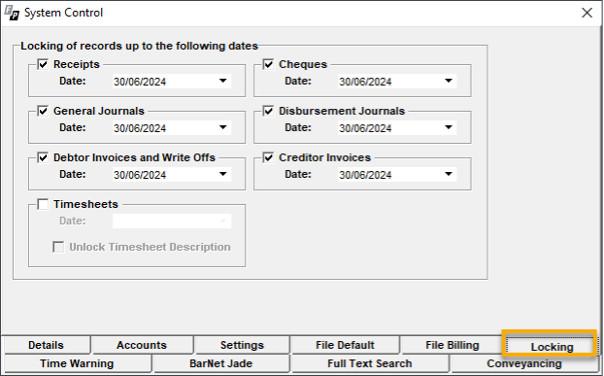Uncheck the Creditor Invoices checkbox
This screenshot has height=376, width=604.
(x=268, y=158)
